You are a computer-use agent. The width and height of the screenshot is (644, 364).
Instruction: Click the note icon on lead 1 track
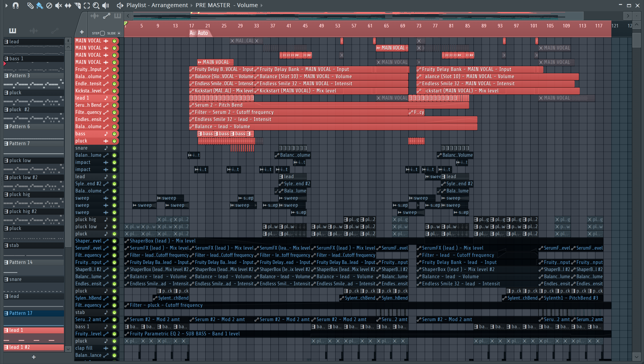[106, 98]
